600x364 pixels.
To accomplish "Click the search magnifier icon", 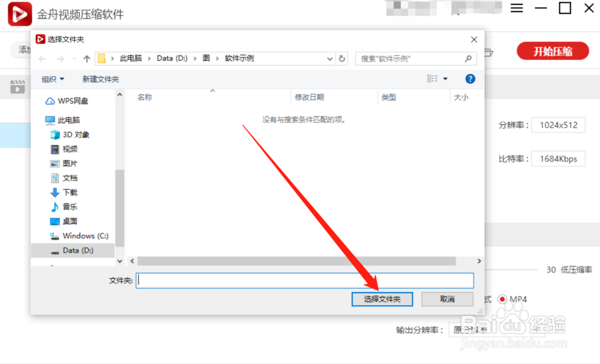I will coord(468,59).
